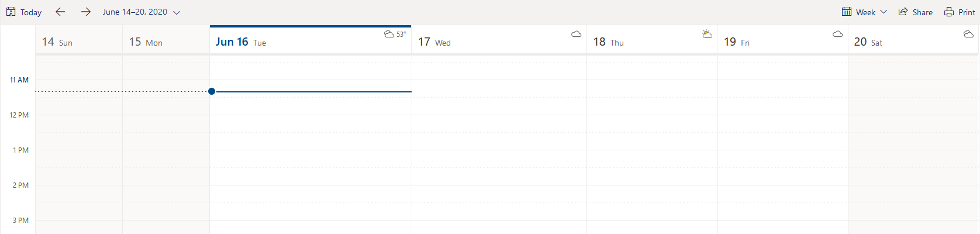Go to previous week arrow
Screen dimensions: 980x234
pyautogui.click(x=60, y=12)
